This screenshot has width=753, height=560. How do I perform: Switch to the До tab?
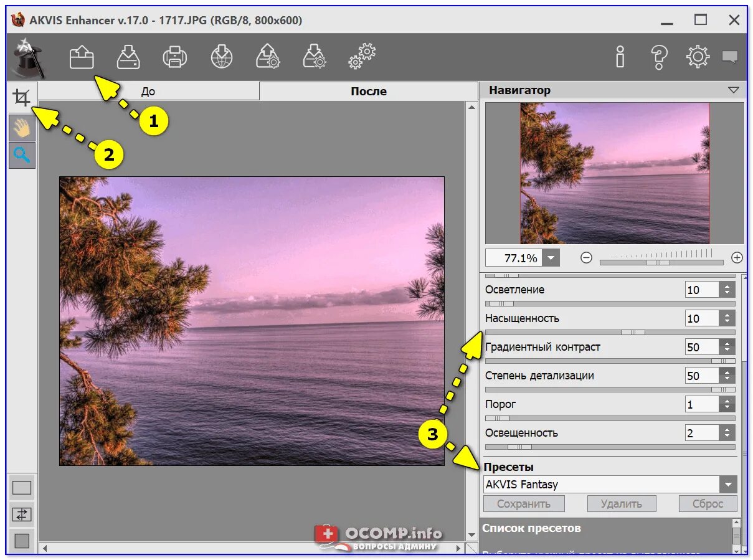point(148,92)
